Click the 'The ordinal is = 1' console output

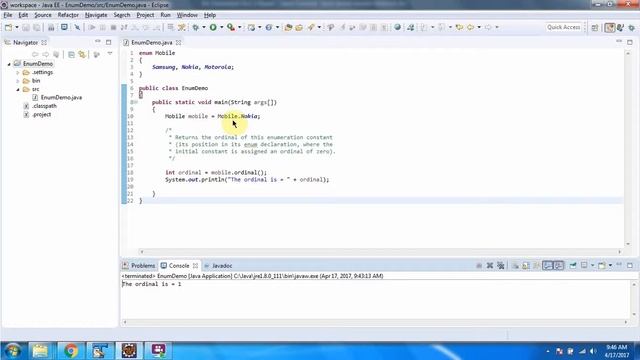[151, 284]
